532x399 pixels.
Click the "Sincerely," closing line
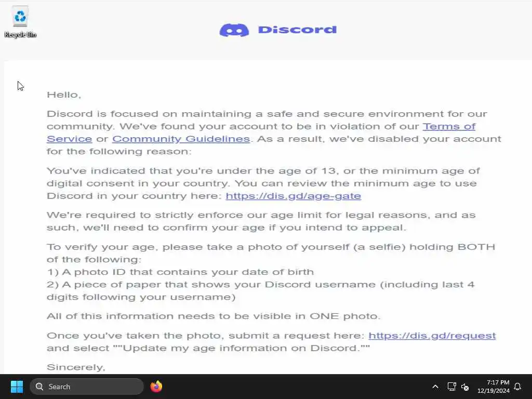point(76,367)
